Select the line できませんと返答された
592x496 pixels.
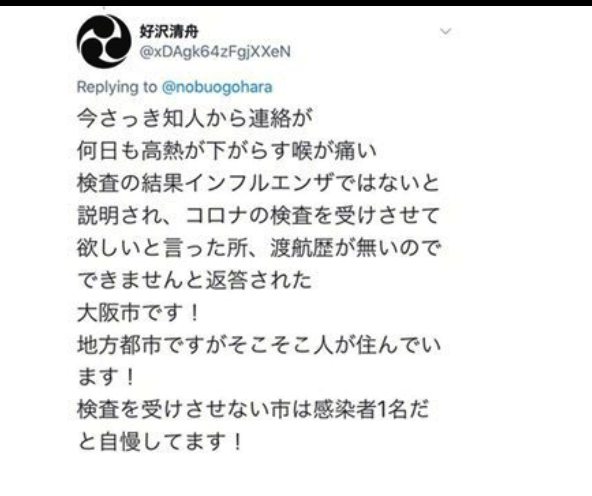pos(194,280)
